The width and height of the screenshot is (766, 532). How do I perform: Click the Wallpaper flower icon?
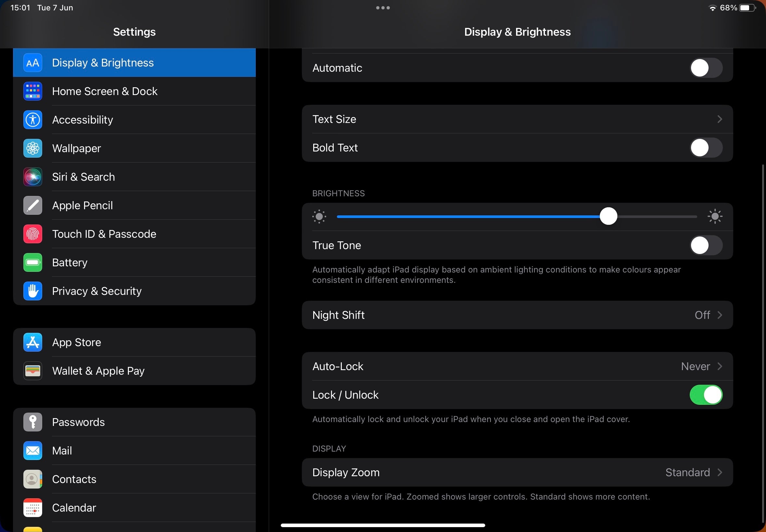[33, 148]
